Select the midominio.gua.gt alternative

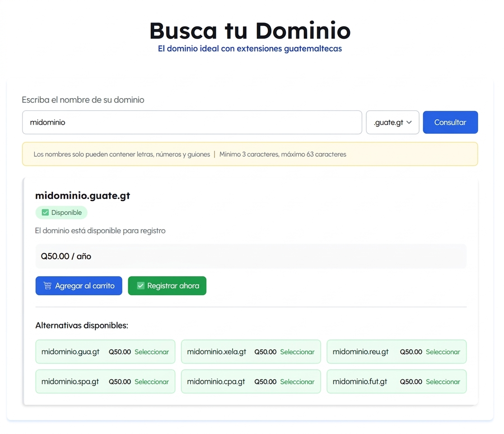point(151,352)
